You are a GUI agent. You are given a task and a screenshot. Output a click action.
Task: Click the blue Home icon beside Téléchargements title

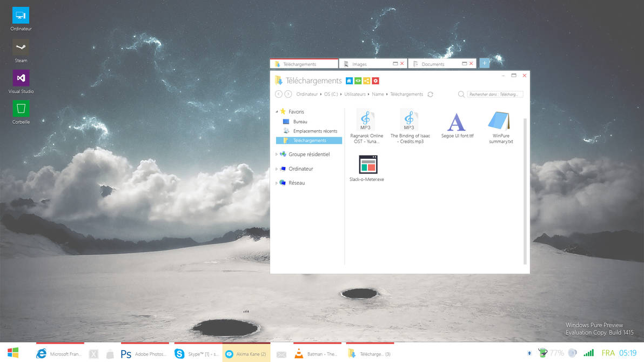(x=348, y=81)
